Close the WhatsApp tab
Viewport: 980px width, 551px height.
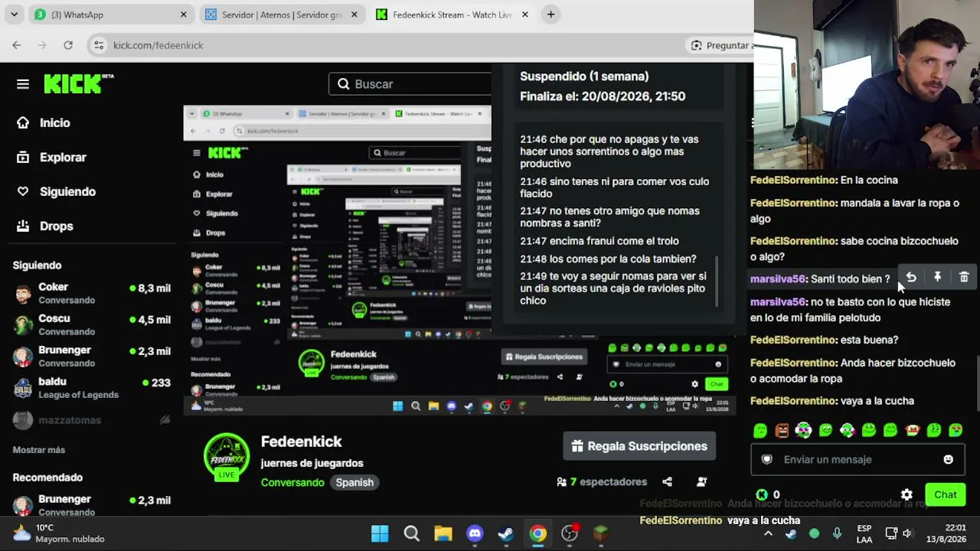(184, 15)
